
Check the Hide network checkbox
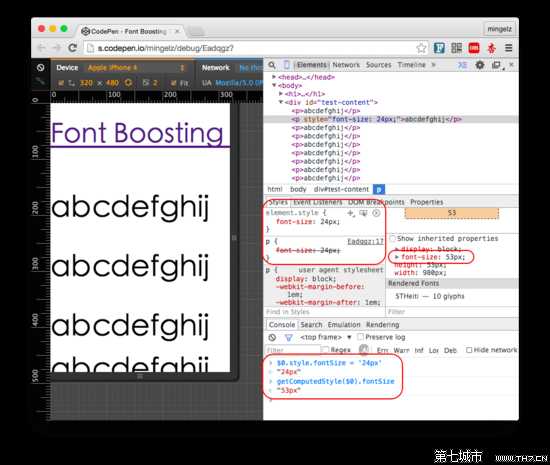469,350
